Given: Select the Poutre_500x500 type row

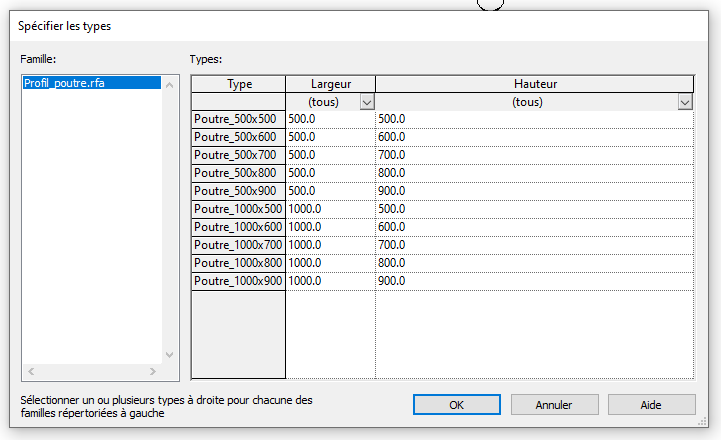Looking at the screenshot, I should click(x=238, y=119).
